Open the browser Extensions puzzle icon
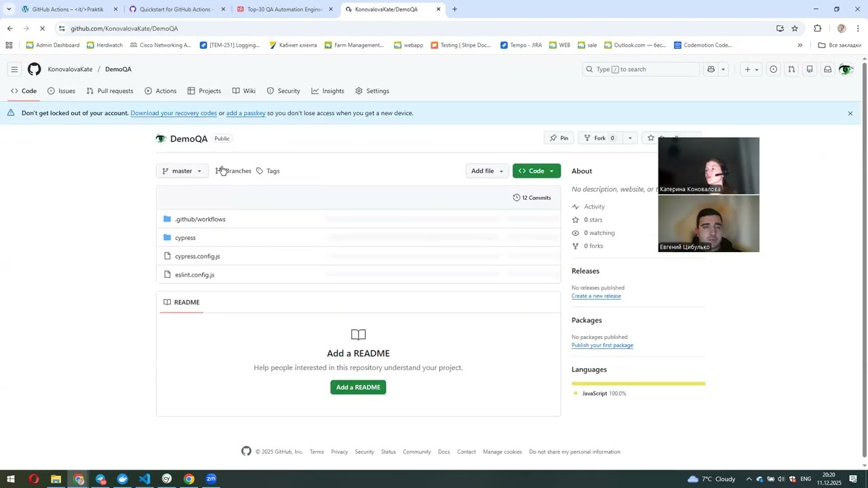This screenshot has height=488, width=868. pyautogui.click(x=817, y=28)
